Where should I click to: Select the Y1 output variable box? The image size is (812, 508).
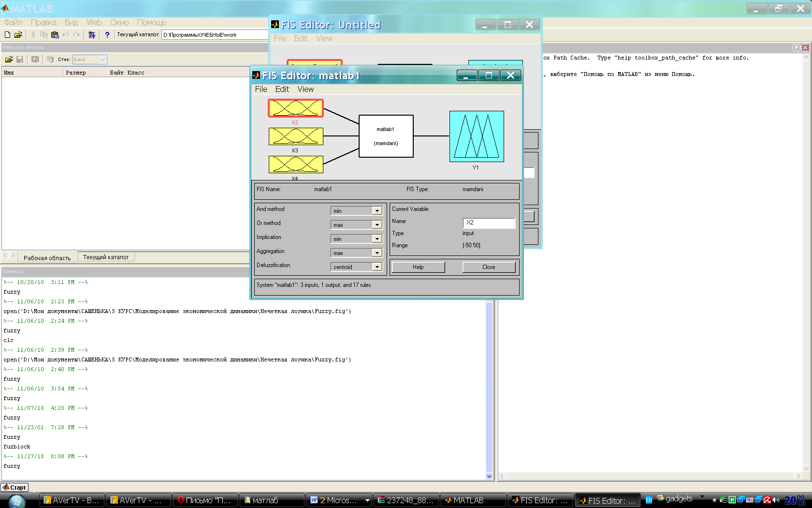tap(477, 136)
